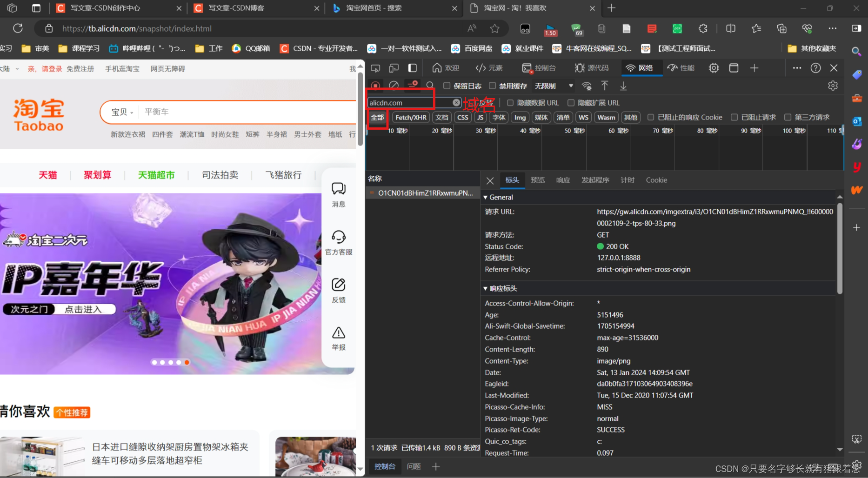Open 天猫超市 link
This screenshot has height=478, width=868.
click(156, 175)
